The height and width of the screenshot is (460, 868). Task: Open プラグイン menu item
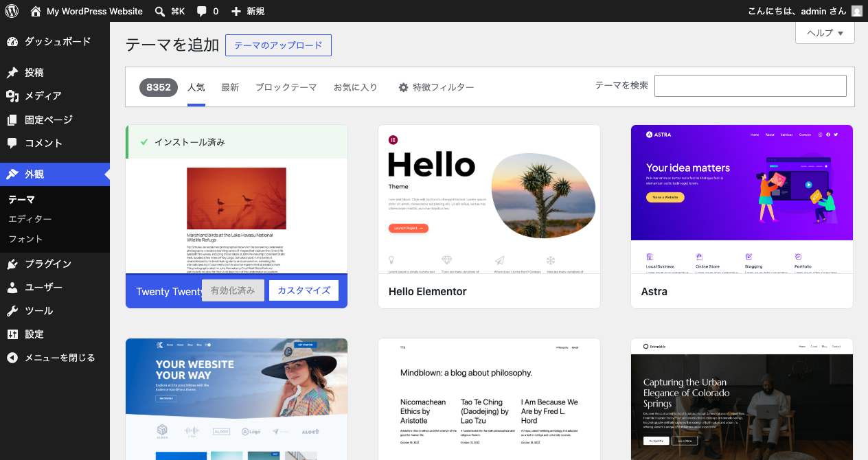(x=55, y=264)
